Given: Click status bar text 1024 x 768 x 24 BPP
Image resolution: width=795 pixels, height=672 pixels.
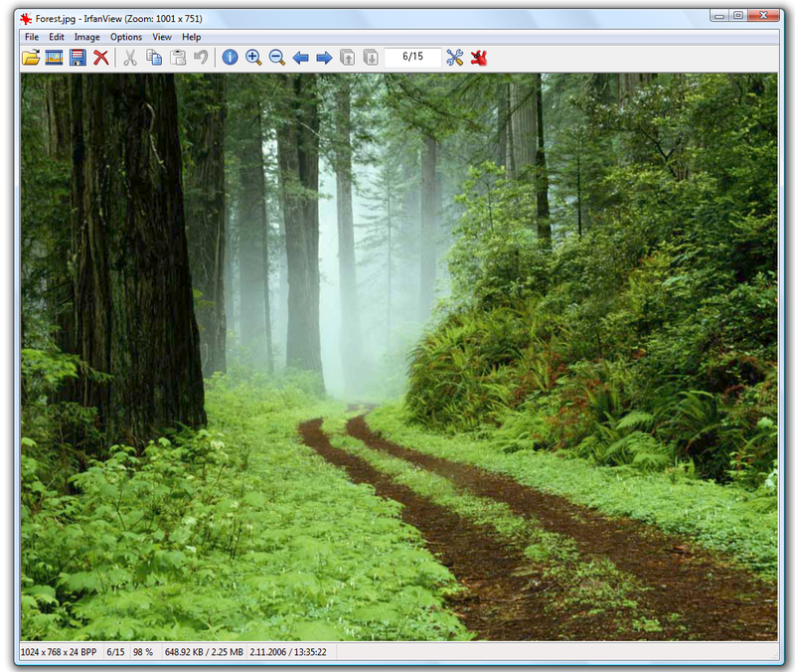Looking at the screenshot, I should tap(59, 652).
